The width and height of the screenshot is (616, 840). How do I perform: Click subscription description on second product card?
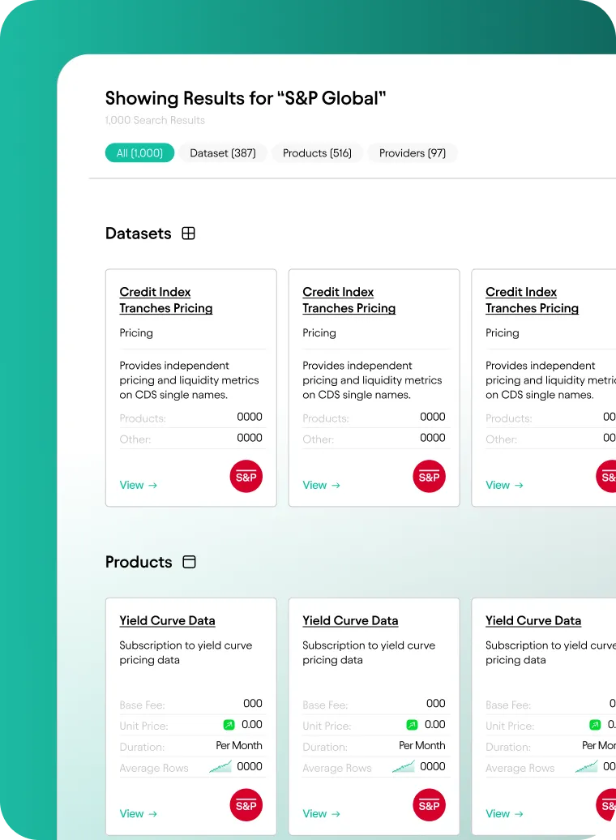pos(369,653)
